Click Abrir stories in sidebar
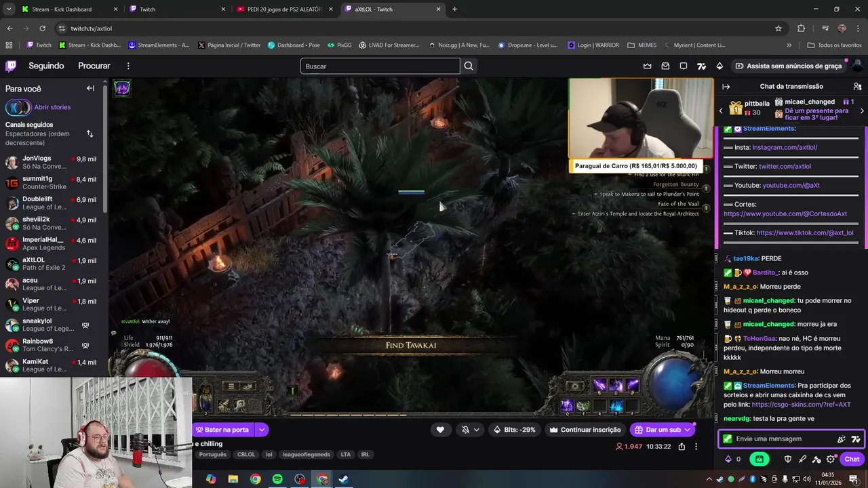Screen dimensions: 868x488 pyautogui.click(x=52, y=107)
